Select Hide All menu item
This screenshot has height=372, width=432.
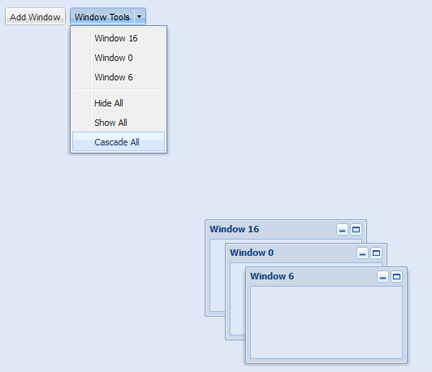(118, 103)
